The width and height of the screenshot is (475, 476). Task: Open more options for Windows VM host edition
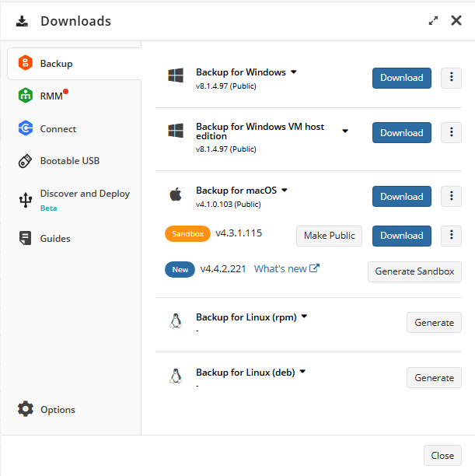coord(451,132)
